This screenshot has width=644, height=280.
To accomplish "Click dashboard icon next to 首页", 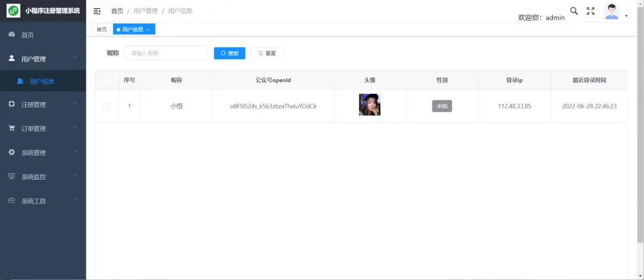I will tap(12, 35).
